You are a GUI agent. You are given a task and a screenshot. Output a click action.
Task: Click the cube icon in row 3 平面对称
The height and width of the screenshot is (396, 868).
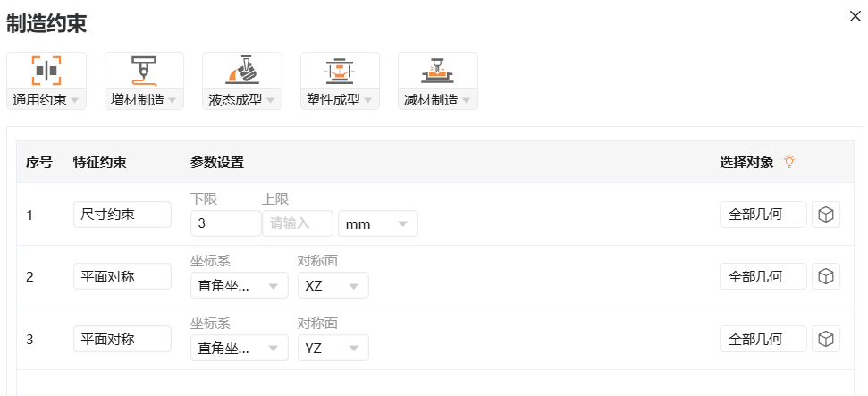tap(826, 339)
